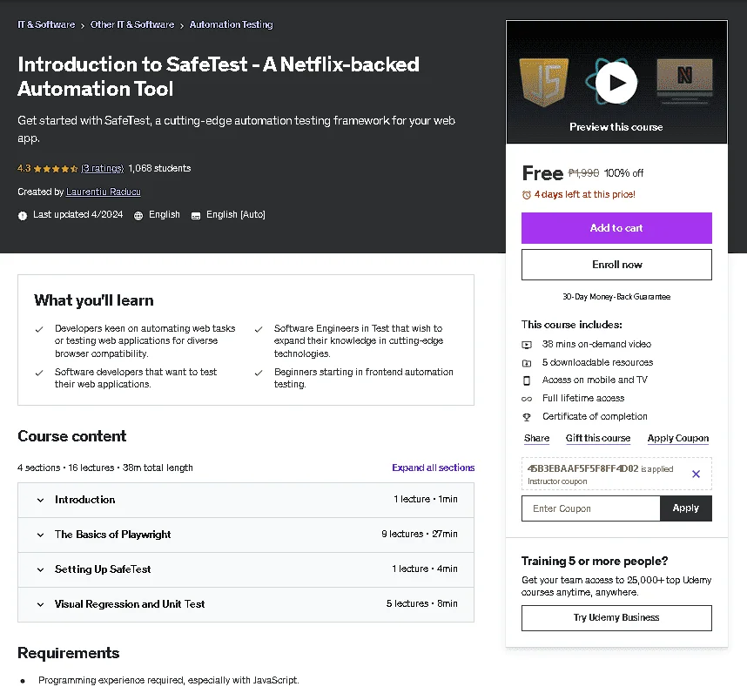Click the checkmark beside 'Beginners starting in frontend'
Screen dimensions: 747x700
click(x=259, y=374)
